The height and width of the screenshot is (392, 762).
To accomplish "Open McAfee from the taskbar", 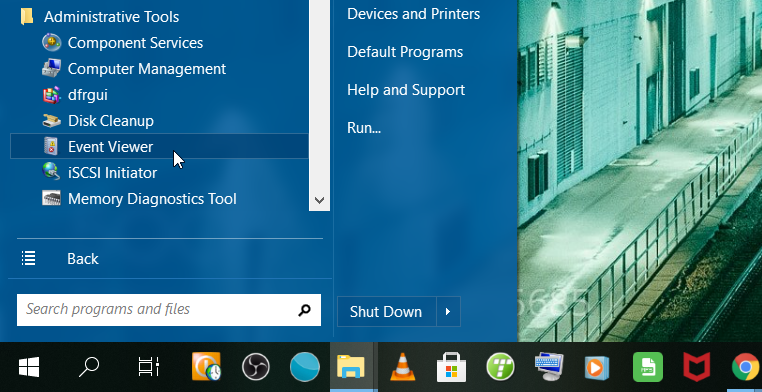I will [x=697, y=367].
